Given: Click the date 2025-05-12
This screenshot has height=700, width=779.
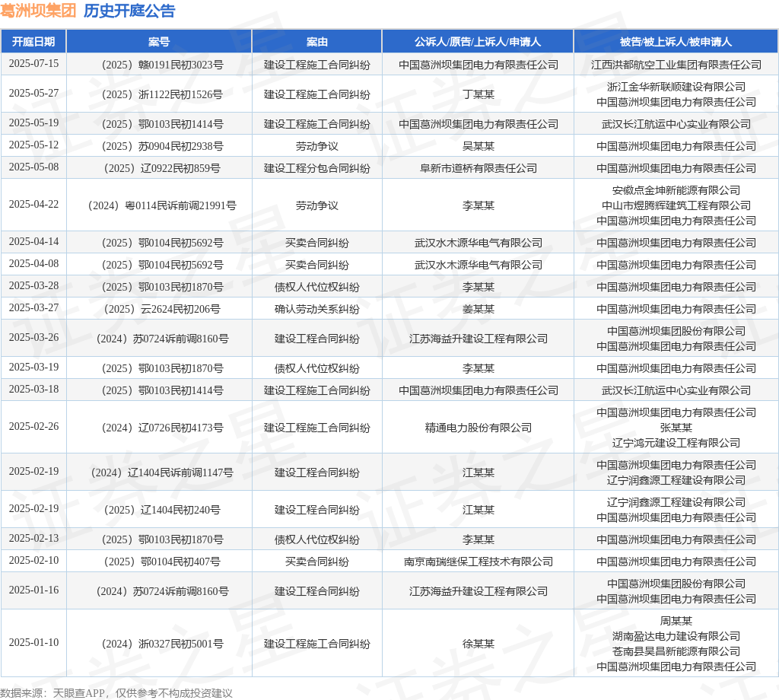Looking at the screenshot, I should 33,145.
